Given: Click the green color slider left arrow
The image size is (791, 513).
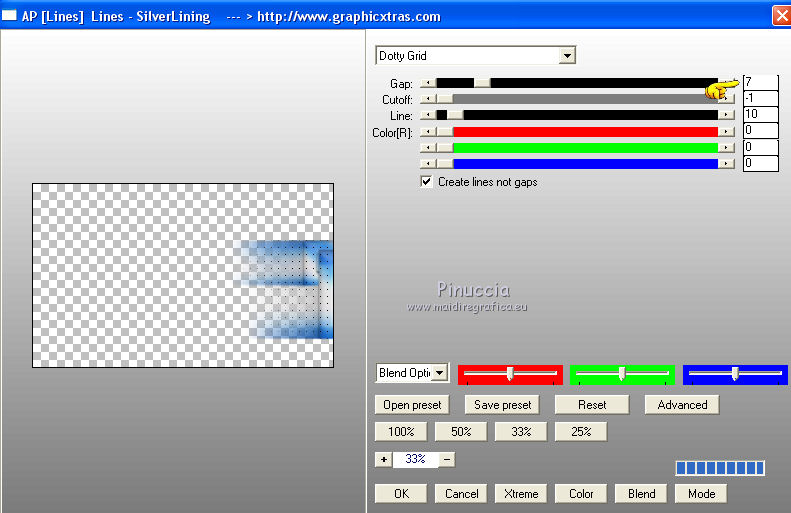Looking at the screenshot, I should pos(428,148).
